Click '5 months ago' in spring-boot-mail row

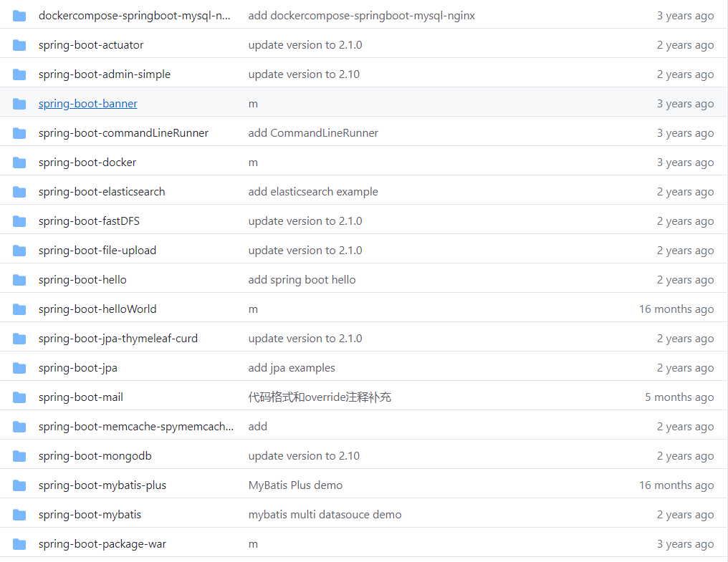click(x=679, y=397)
